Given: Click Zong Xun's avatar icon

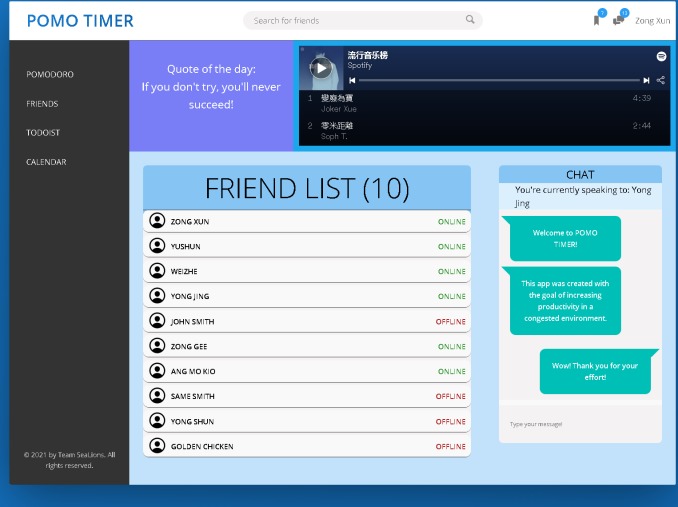Looking at the screenshot, I should coord(157,220).
